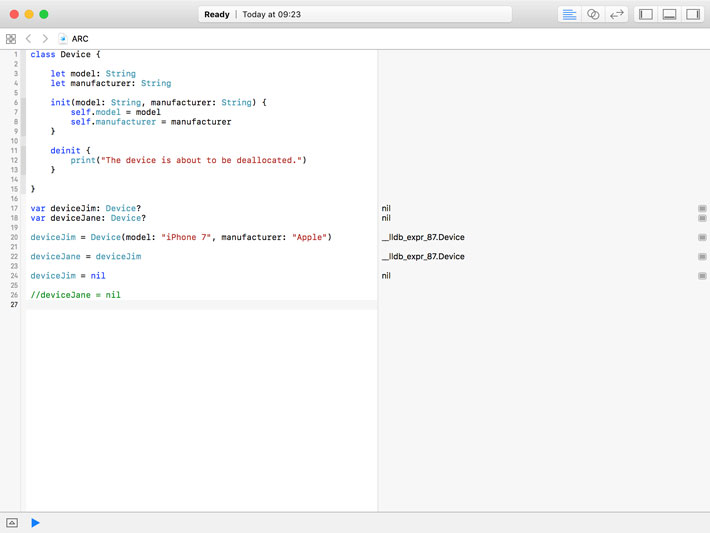Viewport: 710px width, 533px height.
Task: Click 'let model: String' declaration
Action: point(93,73)
